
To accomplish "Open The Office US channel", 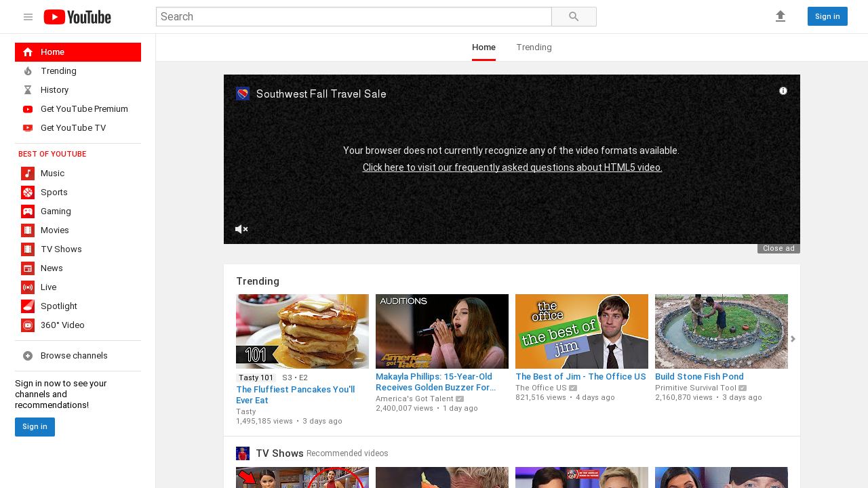I will pos(541,388).
